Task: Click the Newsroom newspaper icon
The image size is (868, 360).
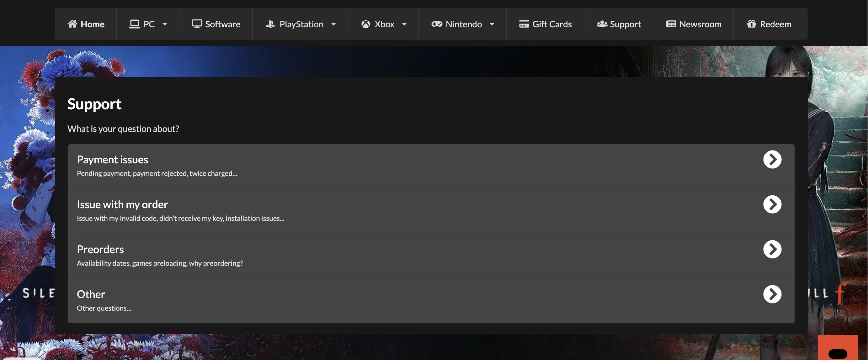Action: click(671, 24)
